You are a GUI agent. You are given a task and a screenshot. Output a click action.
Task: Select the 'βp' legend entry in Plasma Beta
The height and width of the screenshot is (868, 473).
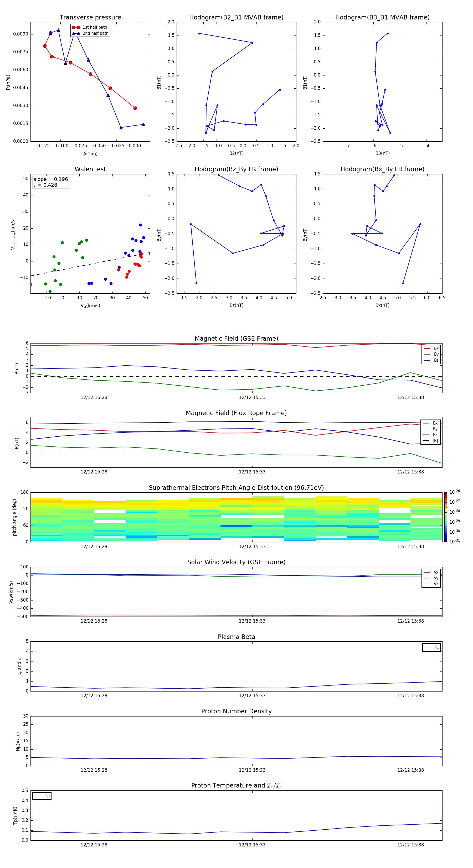click(431, 647)
